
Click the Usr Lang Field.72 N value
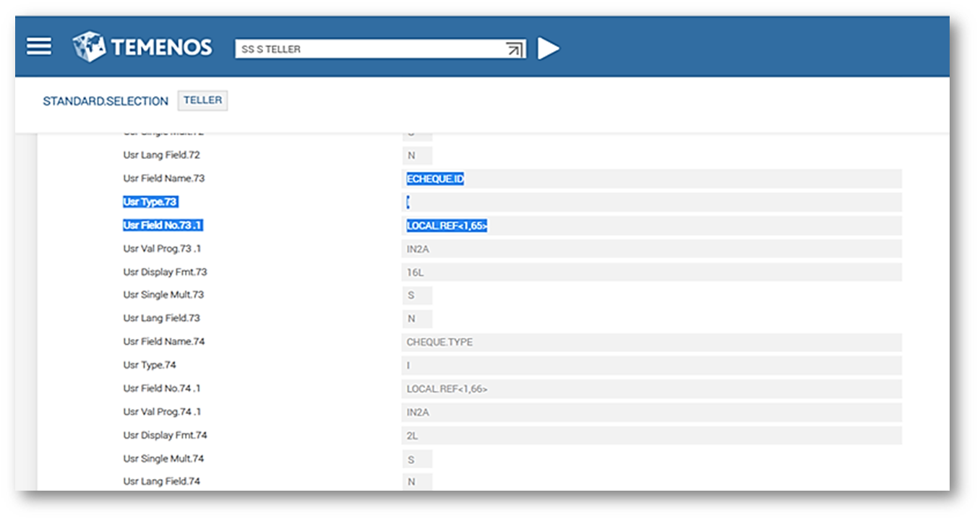coord(416,156)
